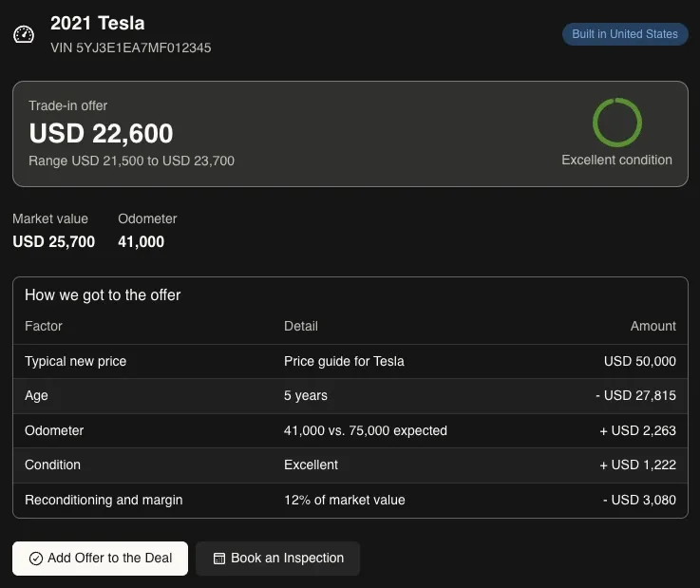Click the Amount column header

click(x=653, y=326)
